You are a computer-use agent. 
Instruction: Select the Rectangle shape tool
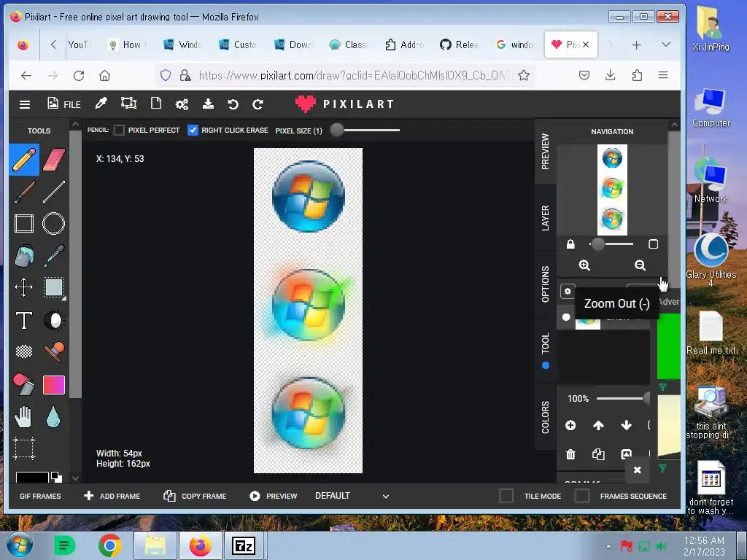[24, 223]
